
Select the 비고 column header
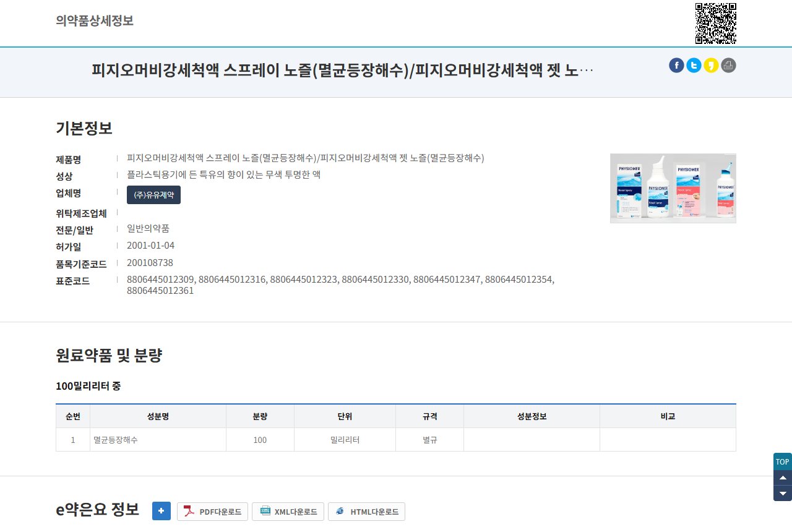coord(668,416)
